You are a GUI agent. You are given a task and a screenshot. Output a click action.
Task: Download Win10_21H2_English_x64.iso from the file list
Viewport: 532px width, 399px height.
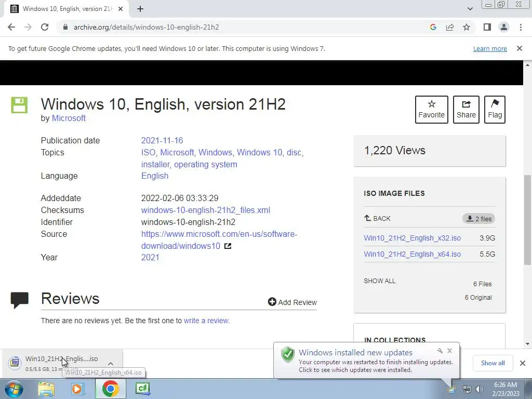[412, 254]
